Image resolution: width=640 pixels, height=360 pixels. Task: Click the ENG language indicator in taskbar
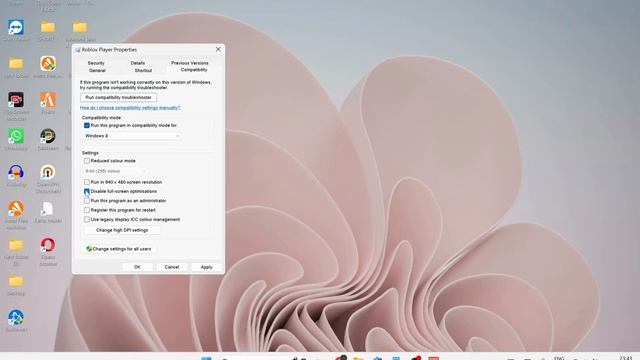(559, 358)
